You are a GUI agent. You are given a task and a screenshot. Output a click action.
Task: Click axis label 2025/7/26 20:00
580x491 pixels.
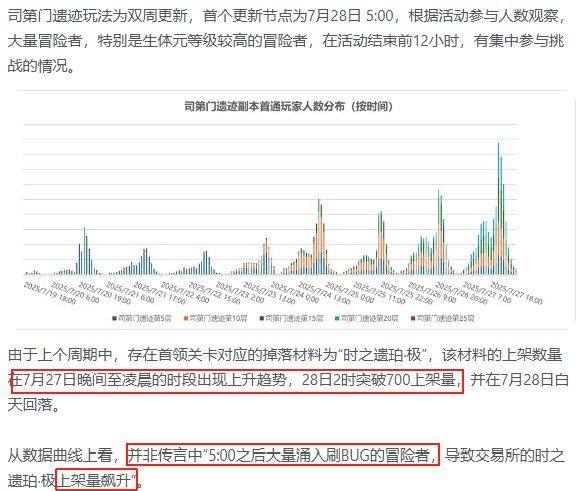coord(461,293)
